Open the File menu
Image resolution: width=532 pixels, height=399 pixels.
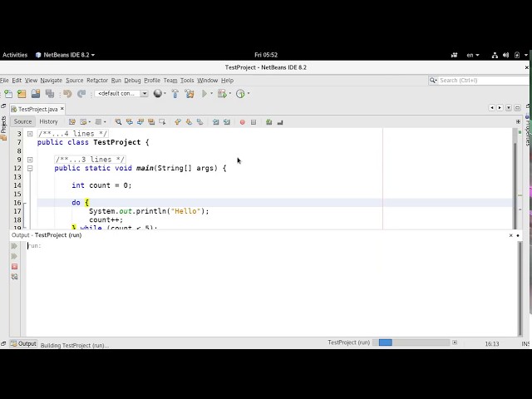[x=4, y=81]
